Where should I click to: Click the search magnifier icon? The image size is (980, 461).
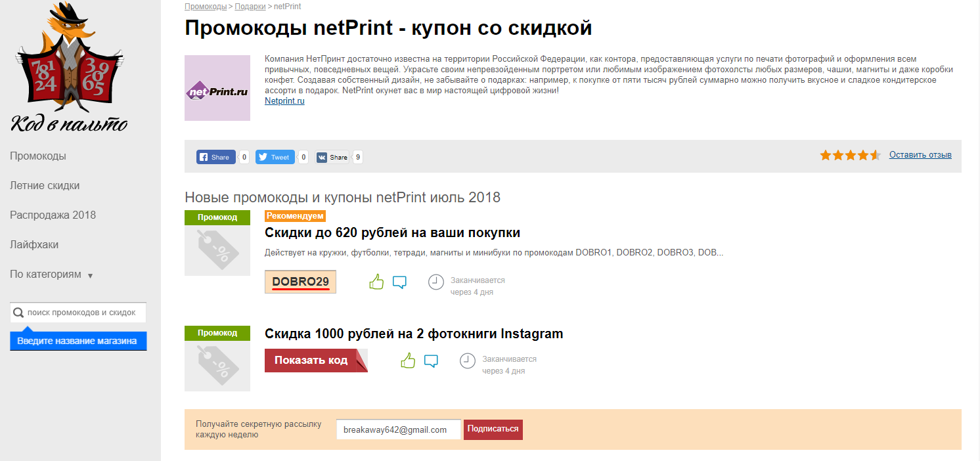pos(19,313)
